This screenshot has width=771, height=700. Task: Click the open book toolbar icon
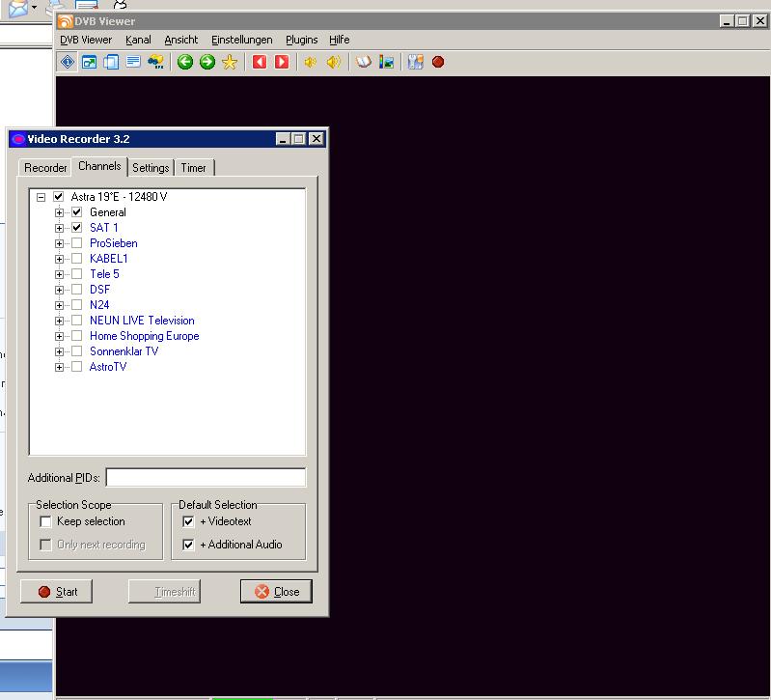[364, 62]
